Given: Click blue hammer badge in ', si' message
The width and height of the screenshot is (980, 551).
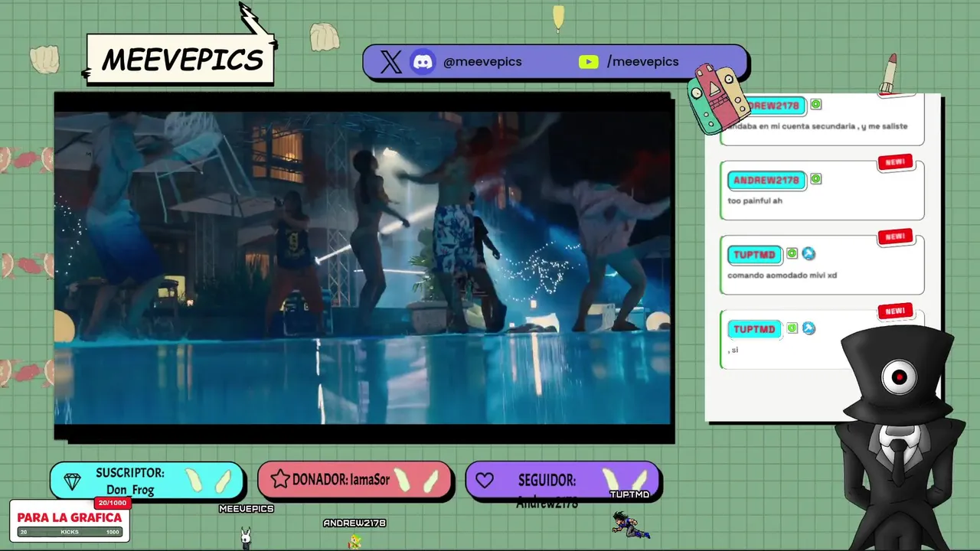Looking at the screenshot, I should pos(808,328).
